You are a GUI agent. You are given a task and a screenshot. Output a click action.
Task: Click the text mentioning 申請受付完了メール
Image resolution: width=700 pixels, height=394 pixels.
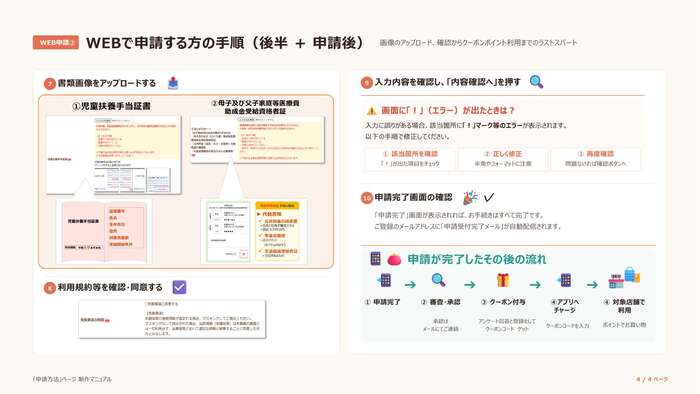[x=467, y=226]
